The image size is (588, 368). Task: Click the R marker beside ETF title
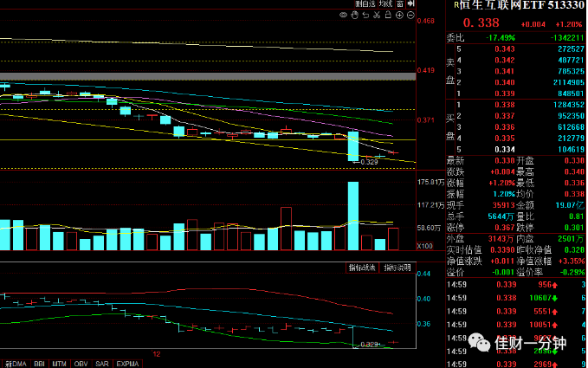pyautogui.click(x=456, y=5)
